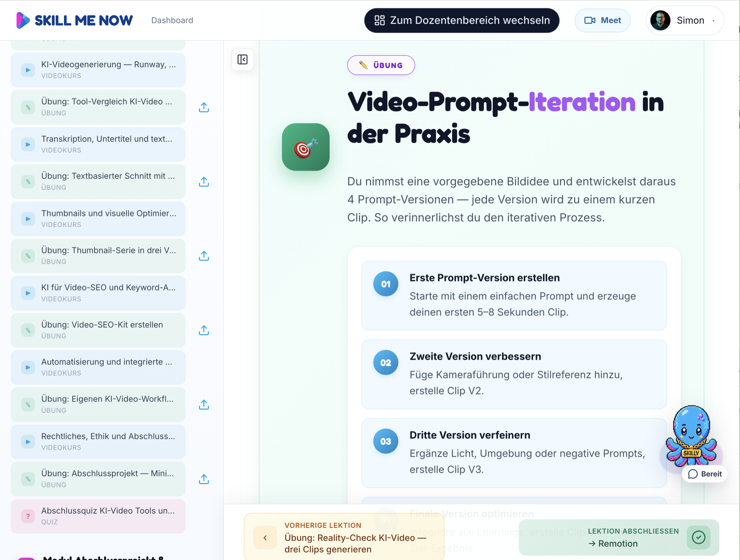Click the target dart exercise icon
Screen dimensions: 740x560
pos(305,147)
